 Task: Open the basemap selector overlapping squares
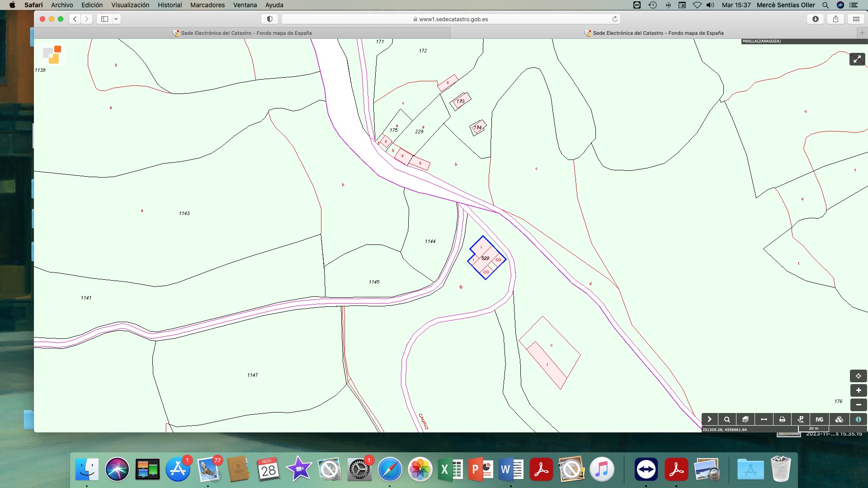click(52, 54)
